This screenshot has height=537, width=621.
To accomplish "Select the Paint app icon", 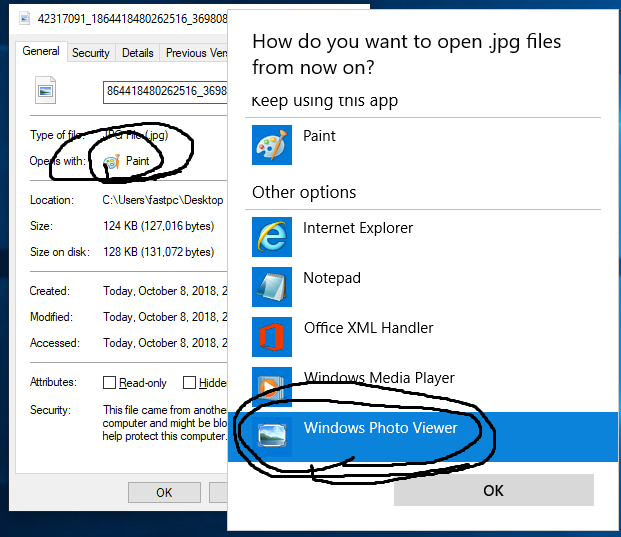I will click(272, 145).
